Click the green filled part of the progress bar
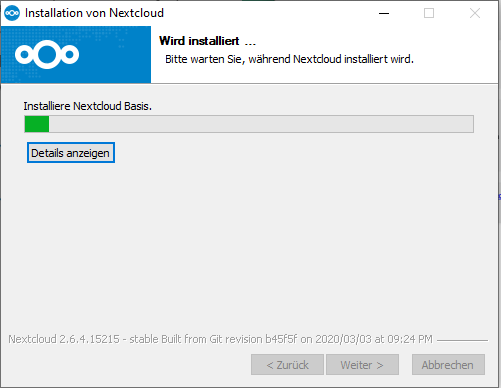Screen dimensions: 501x388 [37, 124]
